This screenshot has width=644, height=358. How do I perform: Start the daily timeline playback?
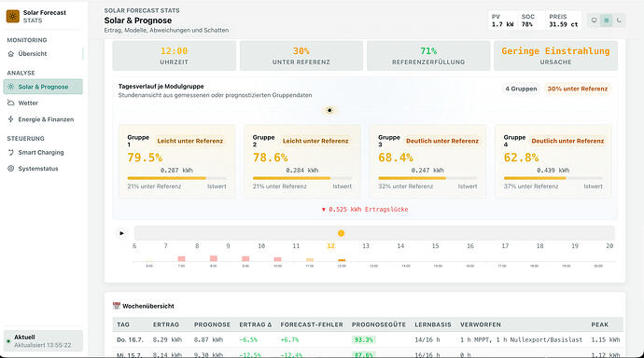pos(121,233)
